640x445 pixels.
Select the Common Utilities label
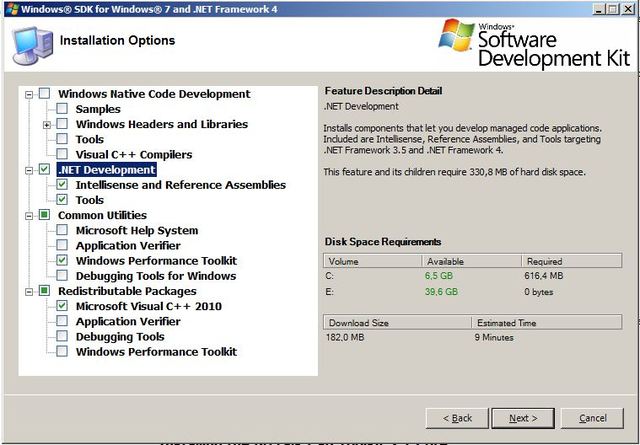click(102, 215)
